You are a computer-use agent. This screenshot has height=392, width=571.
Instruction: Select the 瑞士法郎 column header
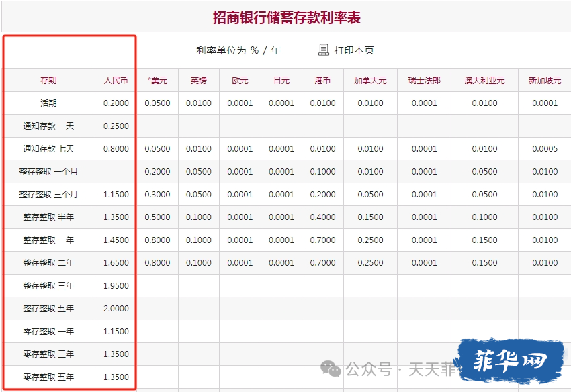pyautogui.click(x=425, y=81)
